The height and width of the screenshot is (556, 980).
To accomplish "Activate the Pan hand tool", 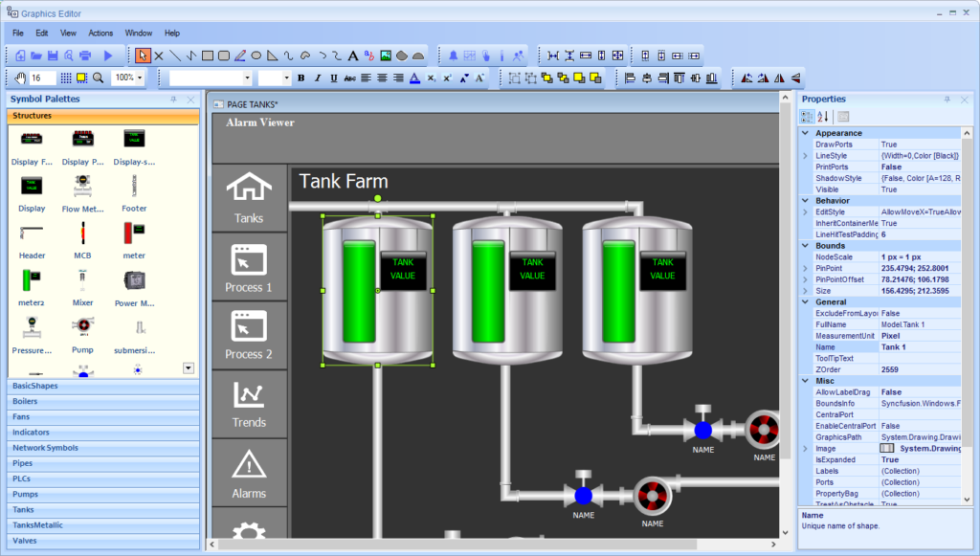I will [x=19, y=78].
